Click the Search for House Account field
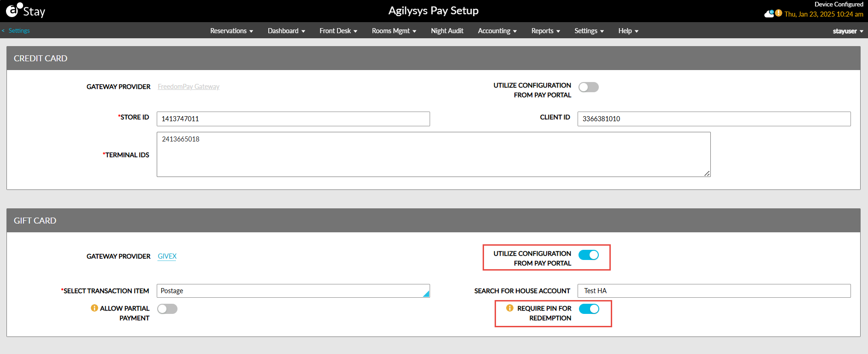The image size is (868, 354). tap(714, 291)
